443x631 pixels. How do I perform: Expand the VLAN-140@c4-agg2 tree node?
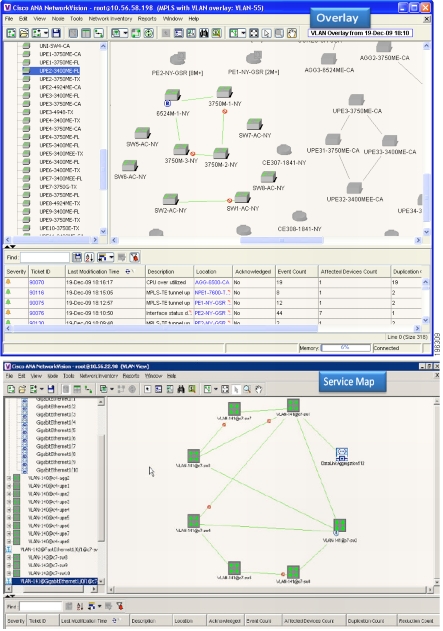pyautogui.click(x=9, y=478)
